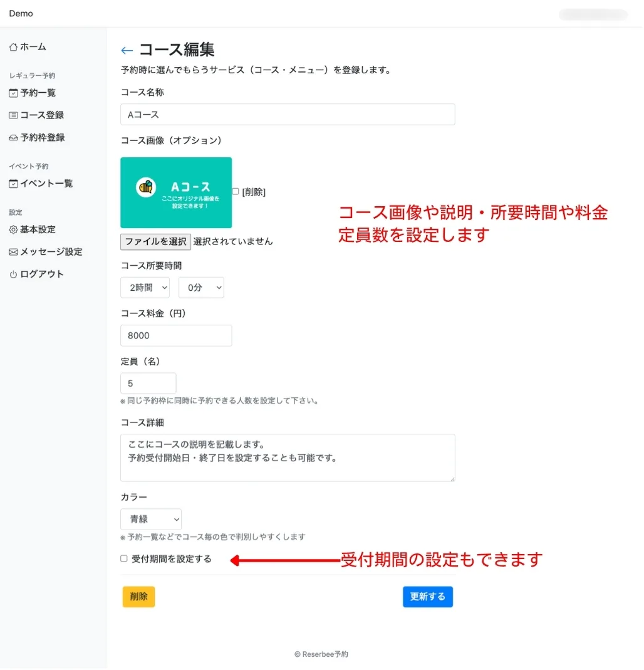The image size is (644, 670).
Task: Open the hours dropdown showing 2時間
Action: point(145,288)
